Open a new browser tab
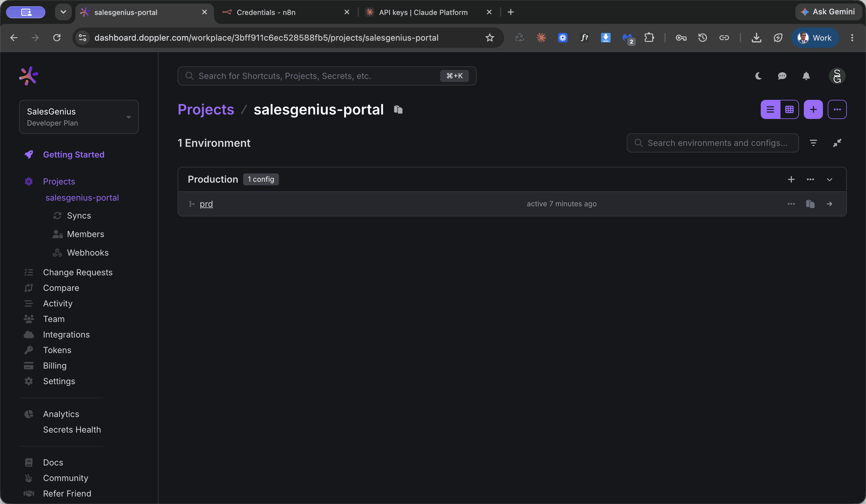The width and height of the screenshot is (866, 504). click(511, 12)
